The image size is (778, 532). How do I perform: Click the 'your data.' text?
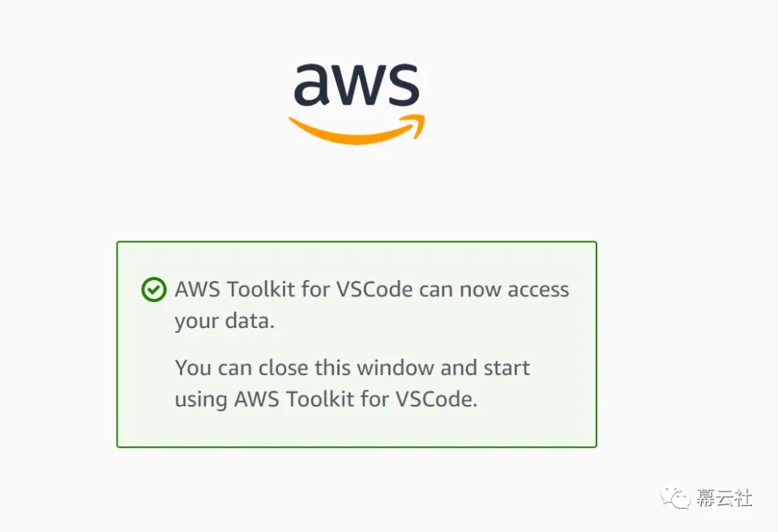click(x=224, y=321)
